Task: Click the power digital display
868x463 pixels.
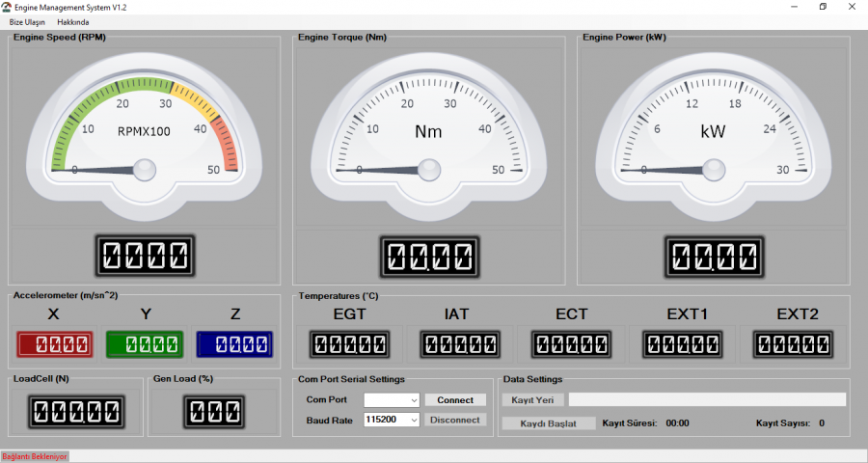Action: 714,257
